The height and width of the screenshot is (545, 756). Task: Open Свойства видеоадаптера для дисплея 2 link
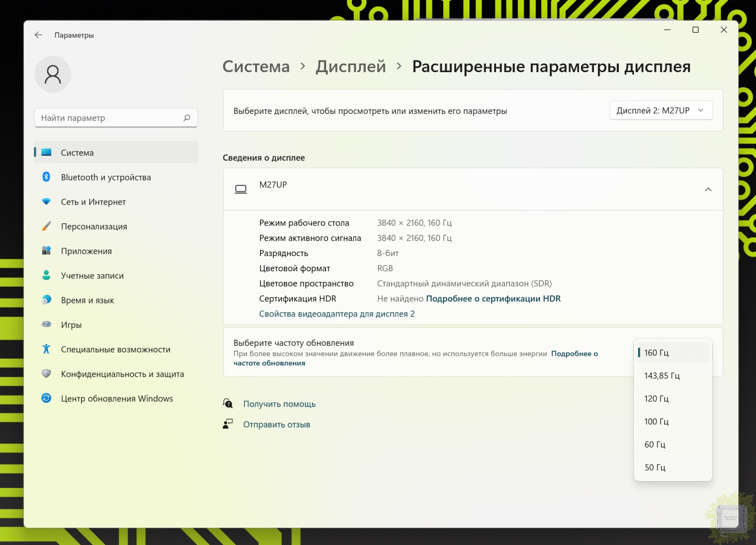tap(337, 314)
